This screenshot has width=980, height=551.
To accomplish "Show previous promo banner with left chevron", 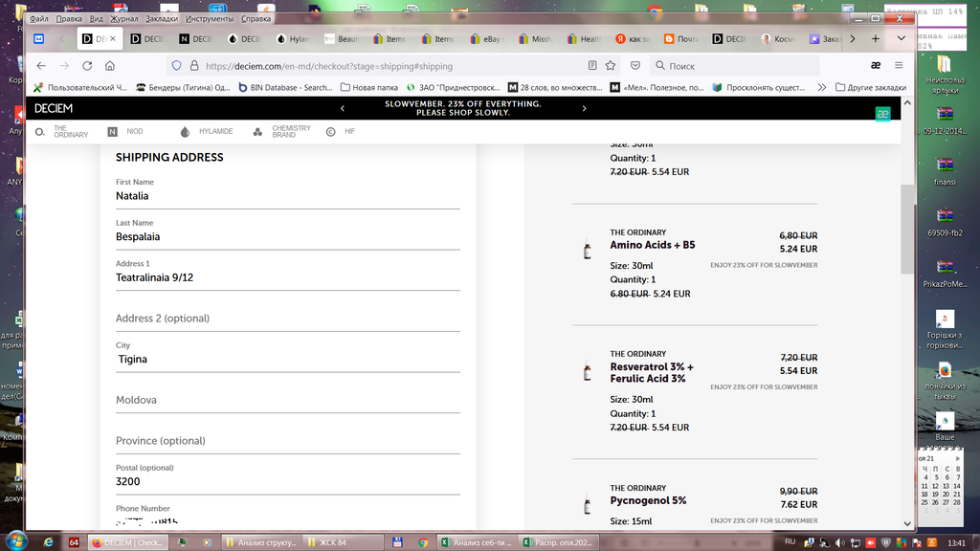I will 343,108.
